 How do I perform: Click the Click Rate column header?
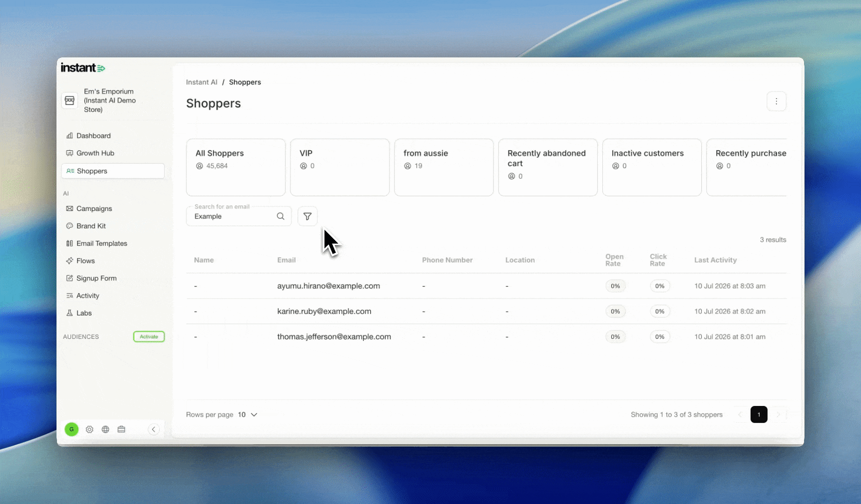pyautogui.click(x=658, y=260)
